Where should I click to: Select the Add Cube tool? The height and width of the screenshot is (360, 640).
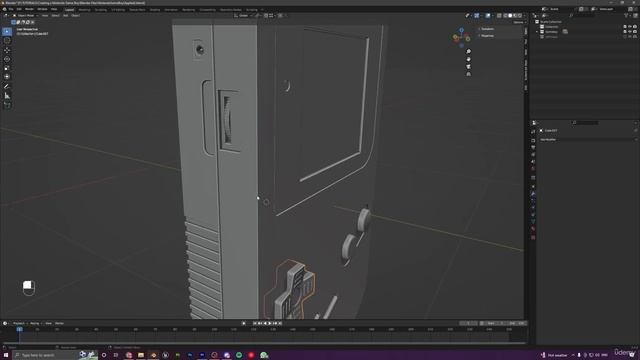click(x=7, y=105)
